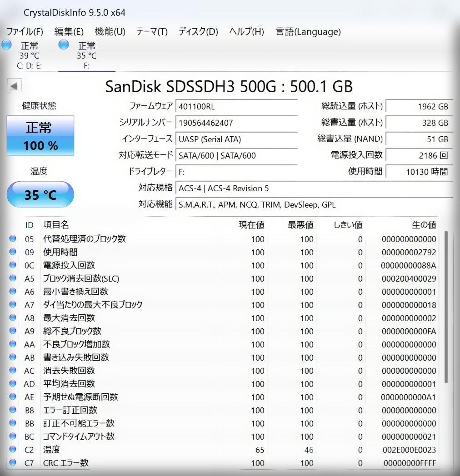Click the 正常 100 % health status button
Viewport: 460px width, 476px height.
click(40, 136)
